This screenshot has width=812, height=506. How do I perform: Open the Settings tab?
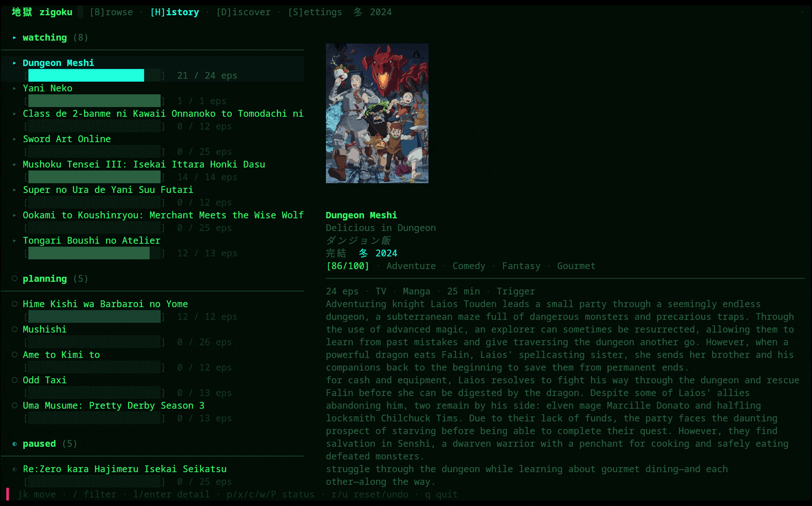click(x=315, y=12)
